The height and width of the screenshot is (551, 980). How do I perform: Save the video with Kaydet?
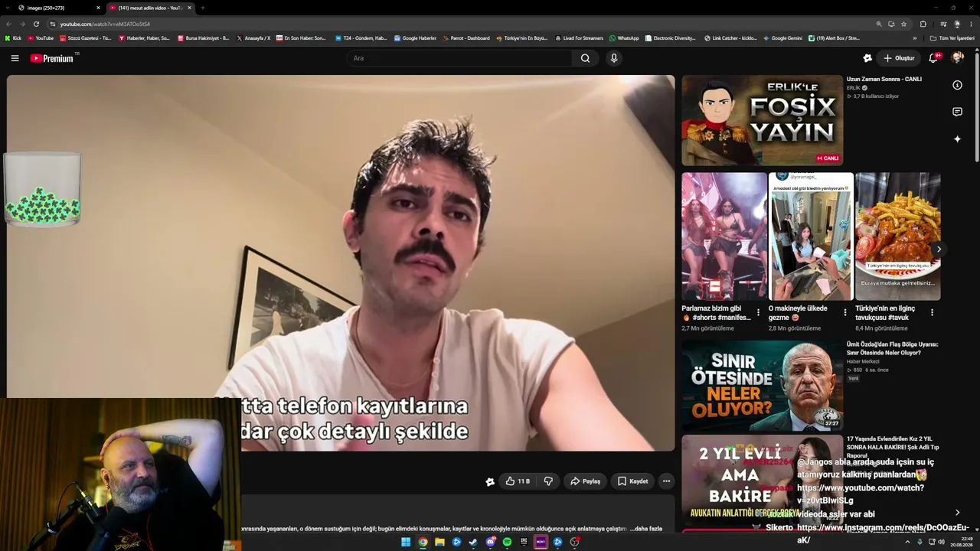(632, 481)
